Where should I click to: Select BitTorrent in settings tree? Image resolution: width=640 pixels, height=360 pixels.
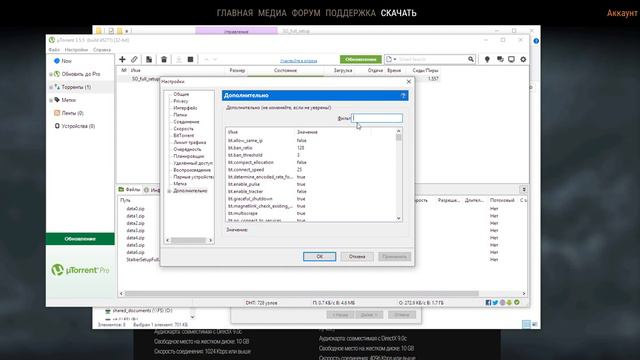184,136
